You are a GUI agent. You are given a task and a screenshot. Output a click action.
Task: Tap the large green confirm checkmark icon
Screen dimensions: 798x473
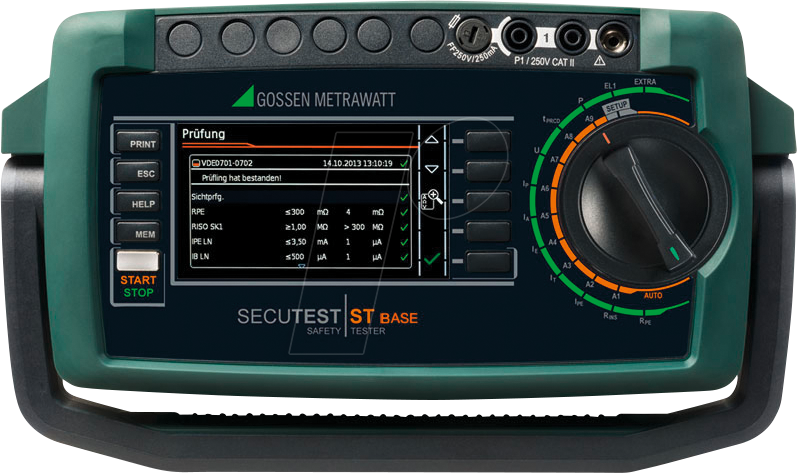point(432,259)
